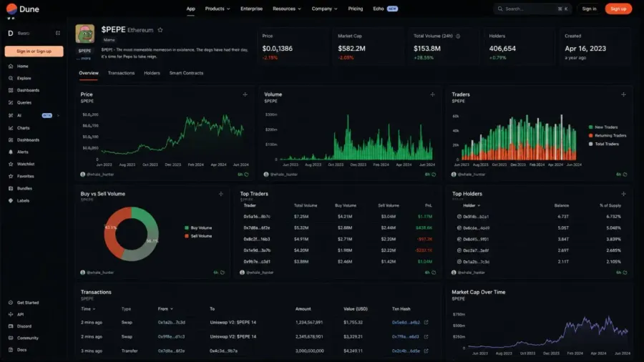Viewport: 644px width, 362px height.
Task: Expand the Price chart panel with its cross icon
Action: [245, 94]
